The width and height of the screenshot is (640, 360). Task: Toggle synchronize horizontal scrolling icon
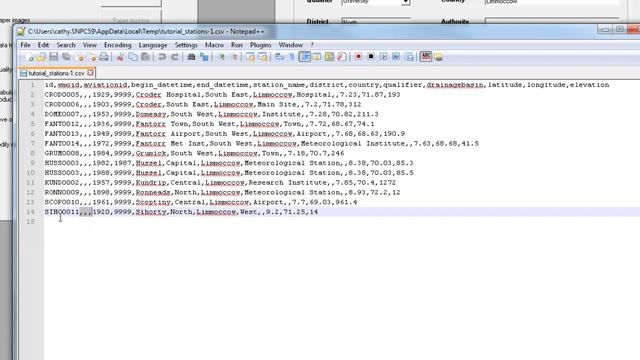(x=263, y=57)
